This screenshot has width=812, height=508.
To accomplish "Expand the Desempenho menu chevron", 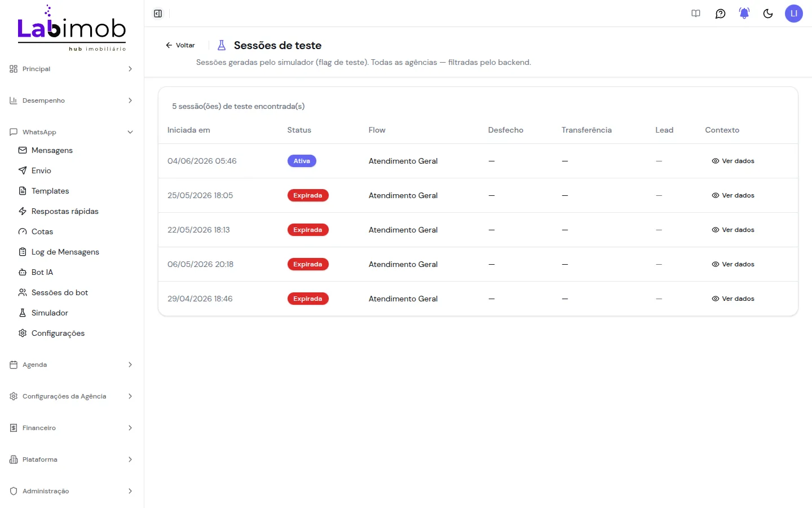I will pyautogui.click(x=130, y=100).
